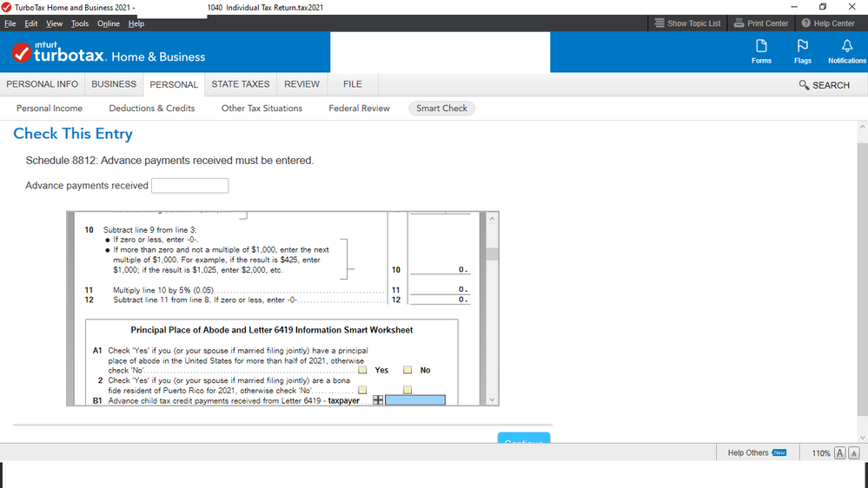Open the Online menu
This screenshot has height=488, width=868.
pos(109,23)
